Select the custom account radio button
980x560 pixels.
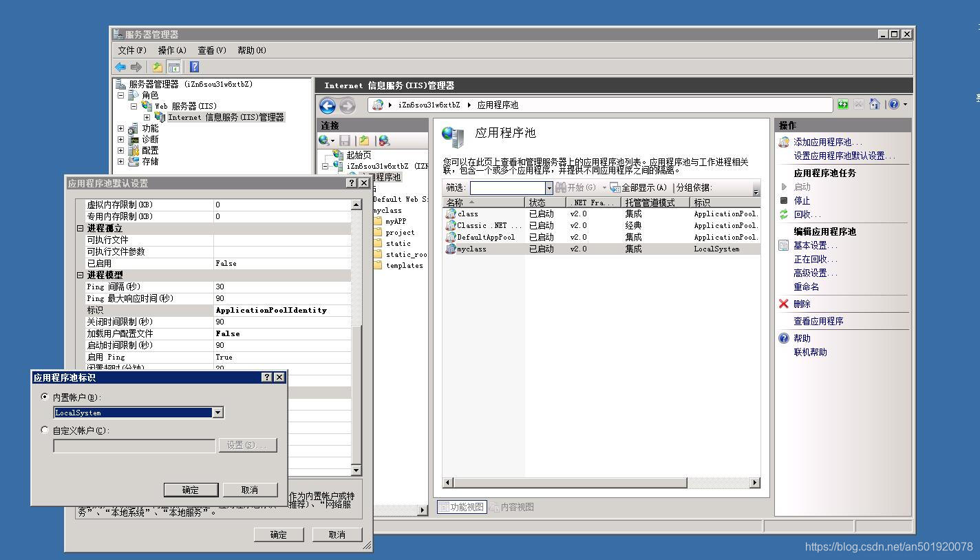click(x=45, y=430)
